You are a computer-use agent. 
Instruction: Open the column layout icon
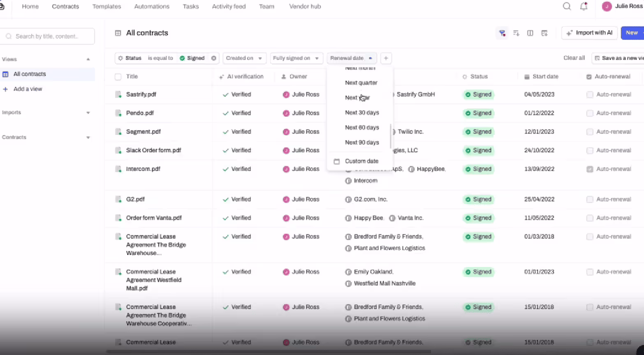click(x=530, y=33)
